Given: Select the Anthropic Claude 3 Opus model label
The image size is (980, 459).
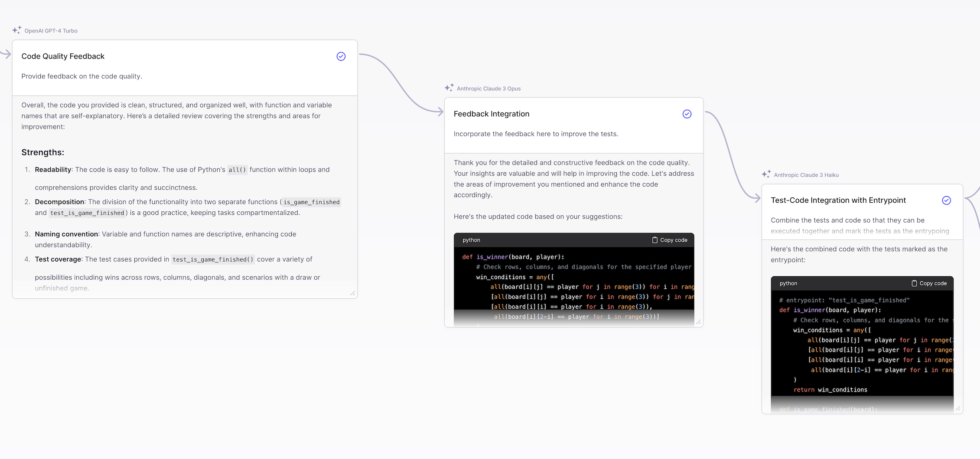Looking at the screenshot, I should click(x=489, y=88).
